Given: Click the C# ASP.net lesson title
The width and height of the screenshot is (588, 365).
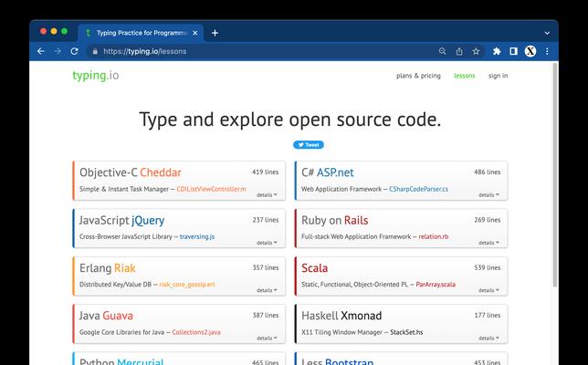Looking at the screenshot, I should [x=328, y=172].
